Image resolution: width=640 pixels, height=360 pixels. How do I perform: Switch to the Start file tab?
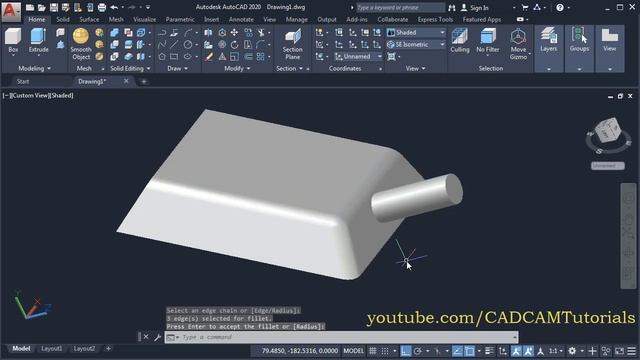pyautogui.click(x=23, y=81)
